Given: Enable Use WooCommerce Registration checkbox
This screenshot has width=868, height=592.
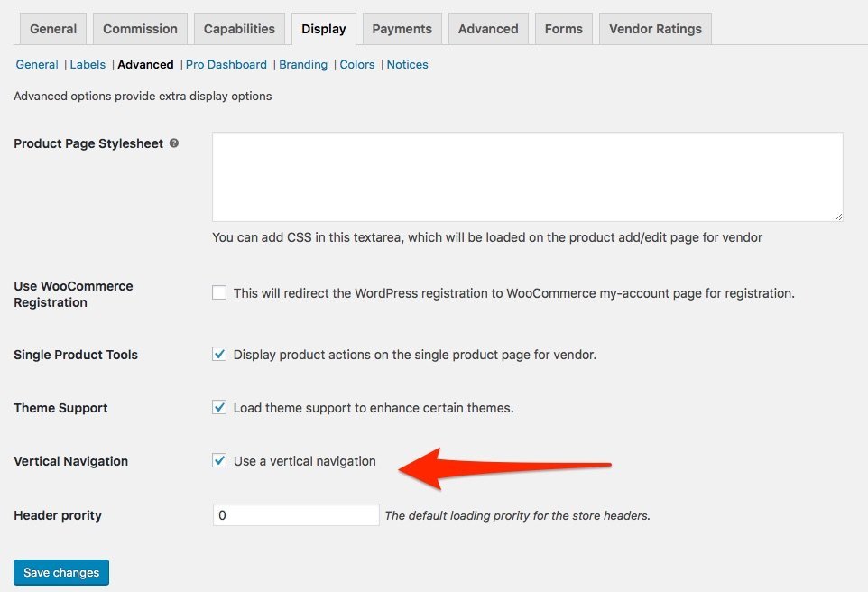Looking at the screenshot, I should (219, 292).
